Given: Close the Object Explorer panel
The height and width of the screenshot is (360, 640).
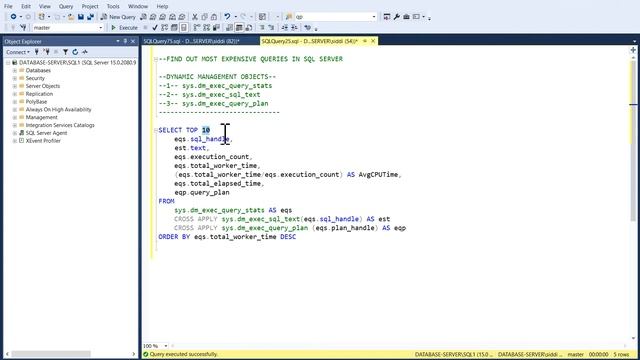Looking at the screenshot, I should [133, 41].
